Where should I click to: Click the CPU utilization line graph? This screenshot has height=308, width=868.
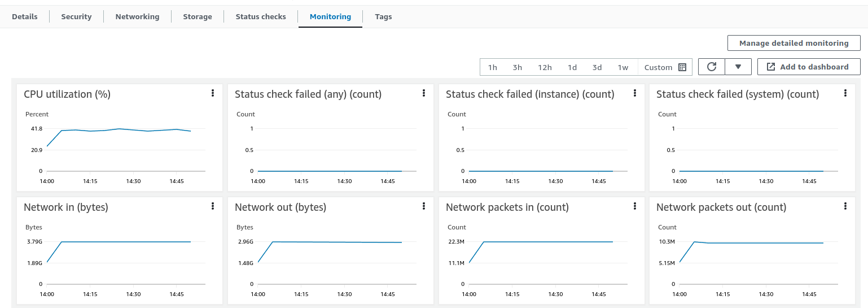point(119,131)
